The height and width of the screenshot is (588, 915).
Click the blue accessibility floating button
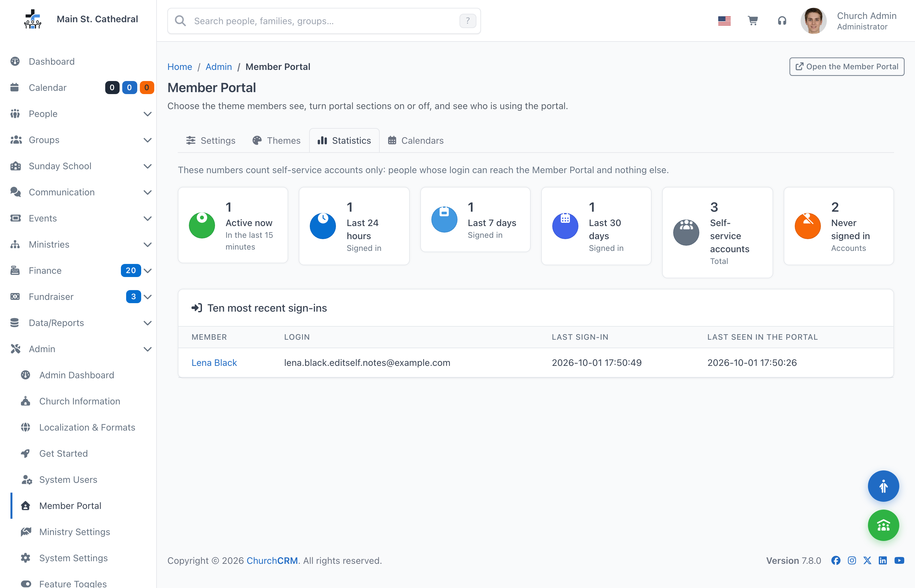(x=883, y=486)
